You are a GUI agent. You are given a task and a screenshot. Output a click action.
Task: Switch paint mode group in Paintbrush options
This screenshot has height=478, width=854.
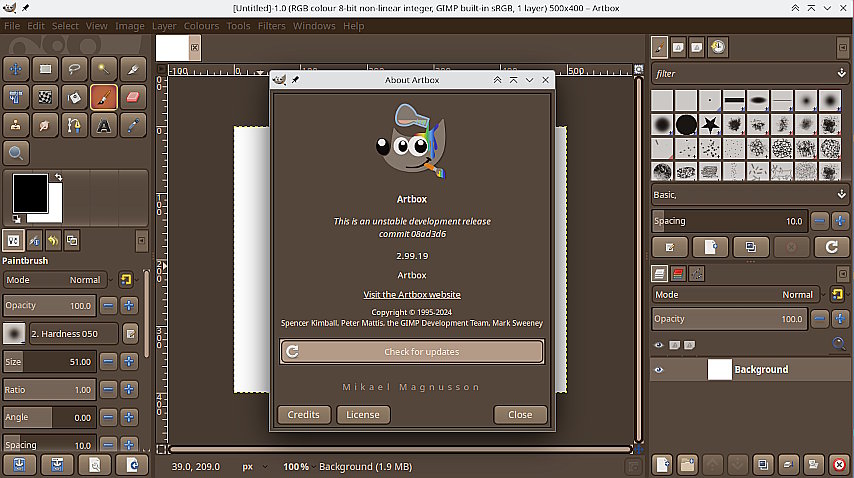point(126,280)
